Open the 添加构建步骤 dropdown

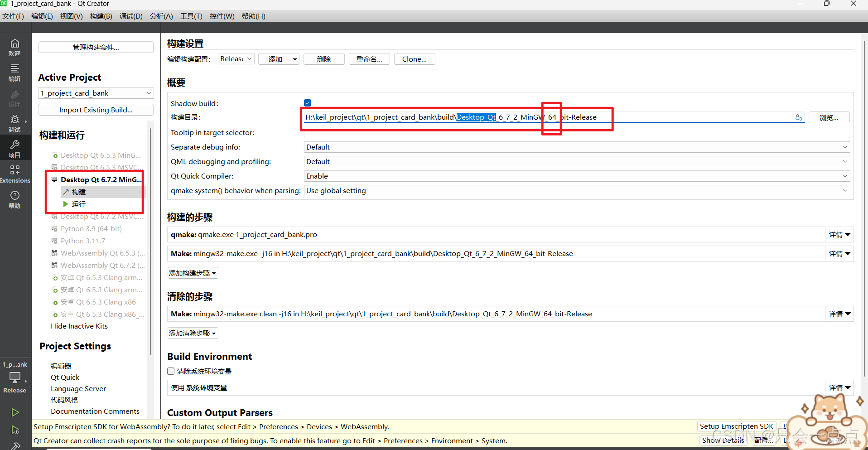pyautogui.click(x=193, y=273)
